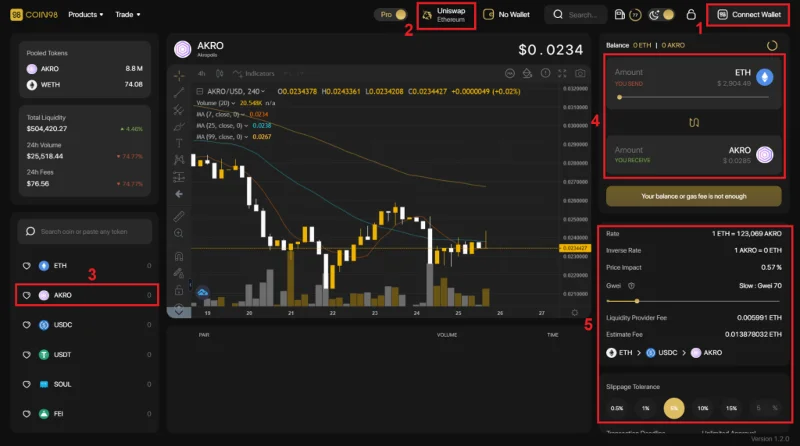Favorite AKRO with the heart icon

(x=27, y=295)
